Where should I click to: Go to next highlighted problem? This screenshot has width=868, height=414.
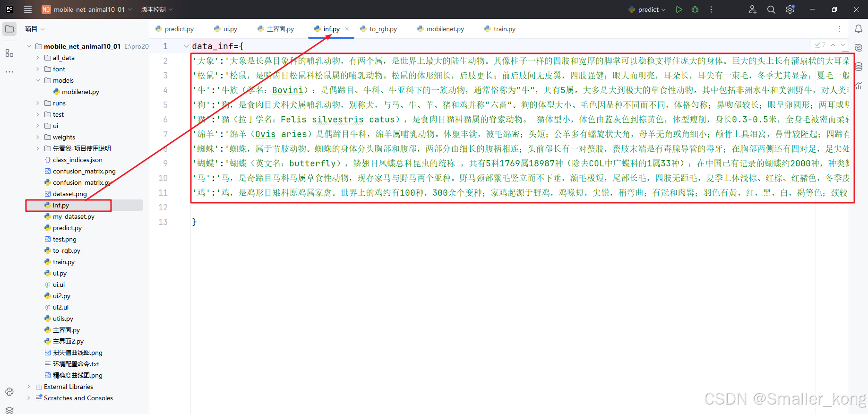coord(843,45)
